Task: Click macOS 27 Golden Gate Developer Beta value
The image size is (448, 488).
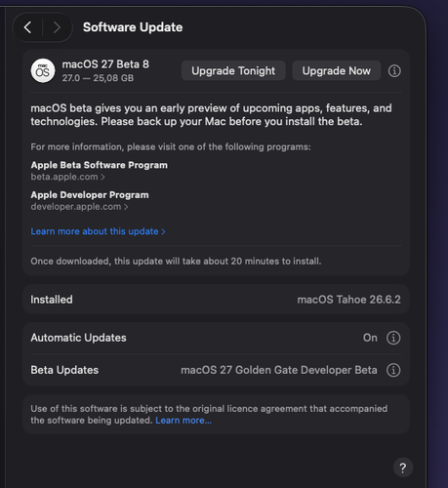Action: 279,370
